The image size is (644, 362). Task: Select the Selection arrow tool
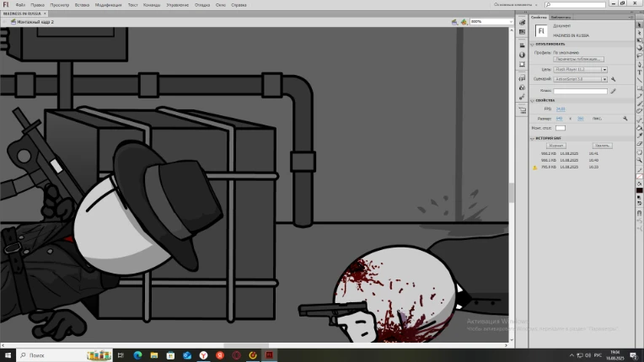click(640, 25)
